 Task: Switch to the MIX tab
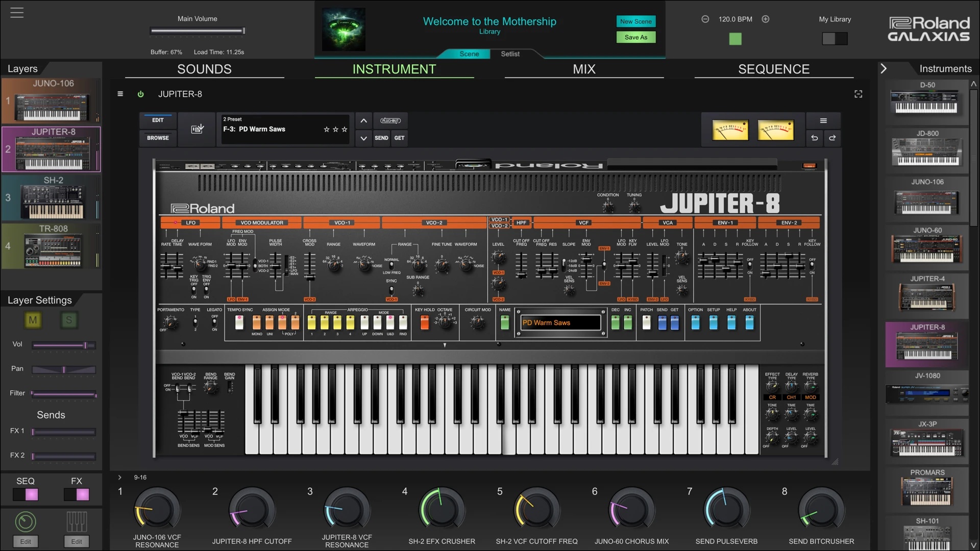[x=584, y=69]
